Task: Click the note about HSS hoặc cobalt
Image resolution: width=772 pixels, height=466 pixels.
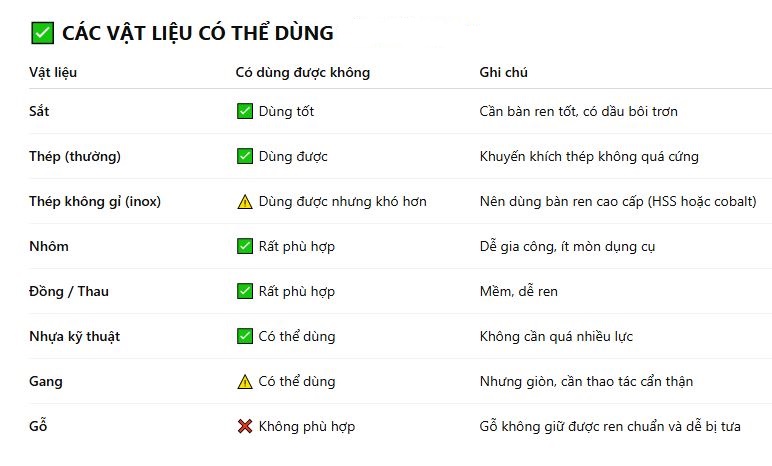Action: pos(618,201)
